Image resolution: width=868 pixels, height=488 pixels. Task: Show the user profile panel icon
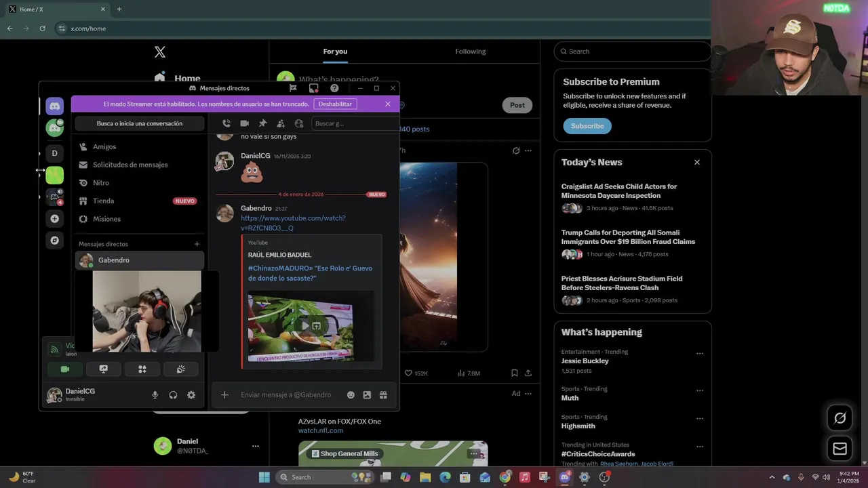coord(299,123)
